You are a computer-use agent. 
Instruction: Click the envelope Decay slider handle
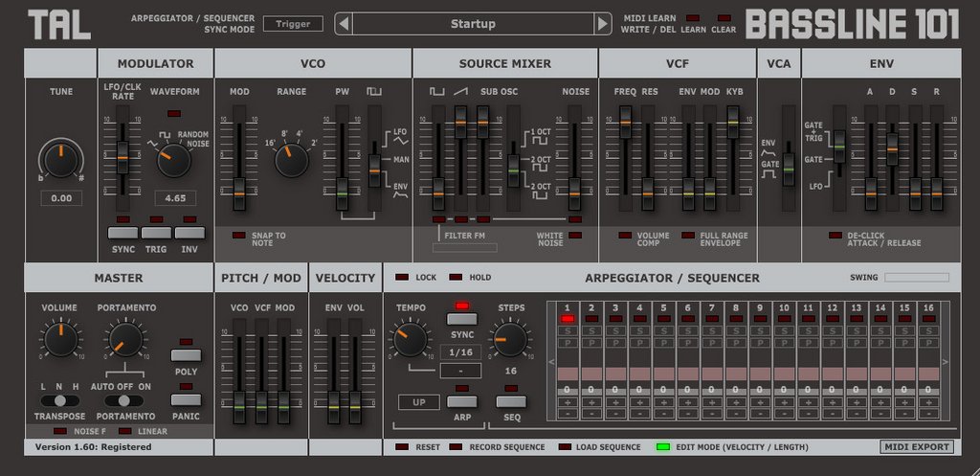(893, 149)
